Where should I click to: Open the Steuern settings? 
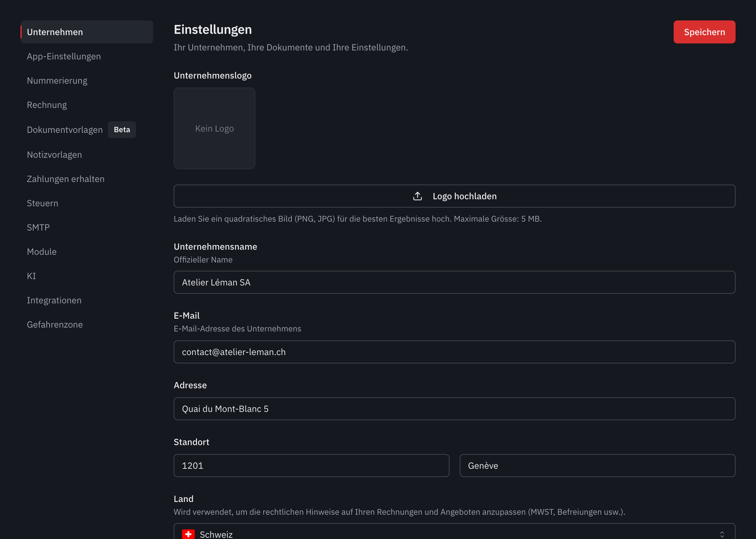click(42, 203)
